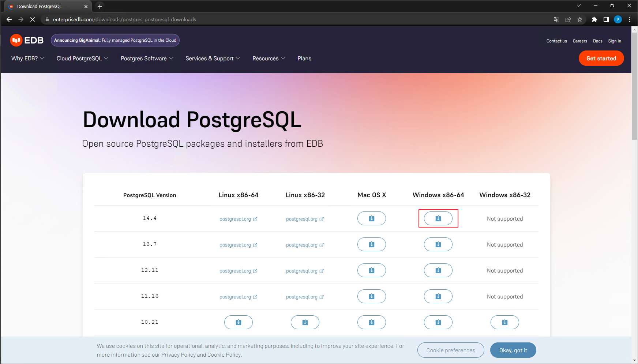Download PostgreSQL 10.21 for Windows x86-32
This screenshot has width=638, height=364.
504,322
